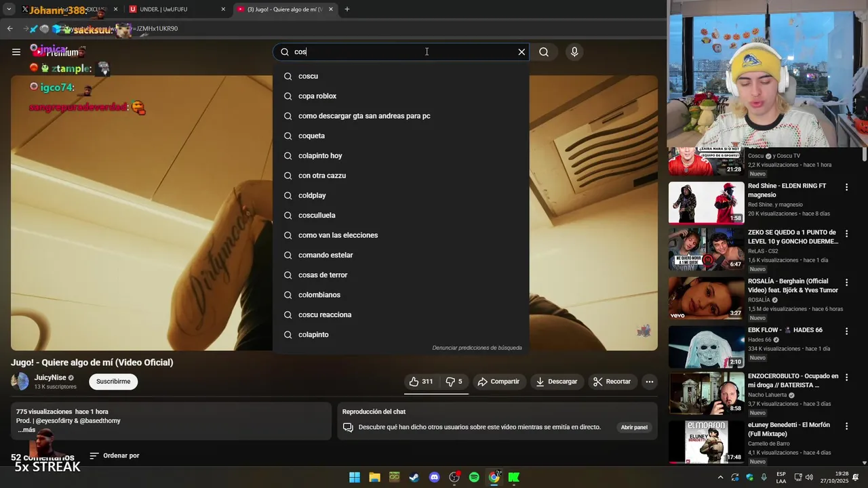Image resolution: width=868 pixels, height=488 pixels.
Task: Start voice search with the microphone icon
Action: point(574,52)
